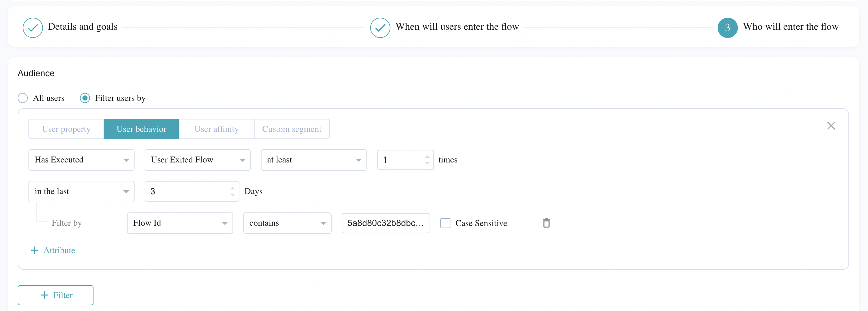Select the Filter users by radio button
Image resolution: width=868 pixels, height=311 pixels.
tap(85, 98)
